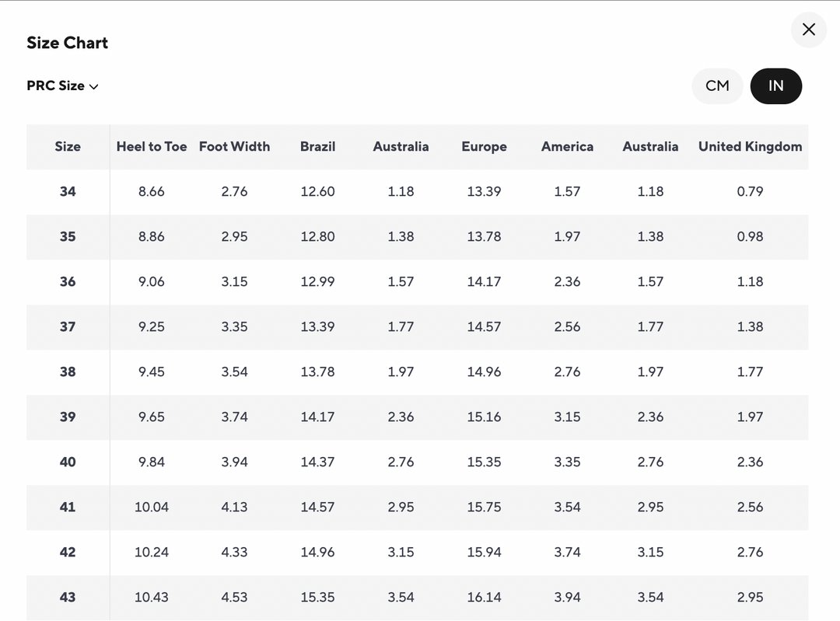Image resolution: width=840 pixels, height=621 pixels.
Task: Select the size 34 row label
Action: pos(68,191)
